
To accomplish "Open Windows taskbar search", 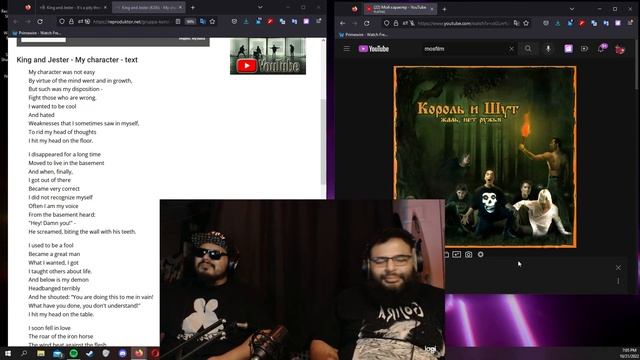I will 24,353.
